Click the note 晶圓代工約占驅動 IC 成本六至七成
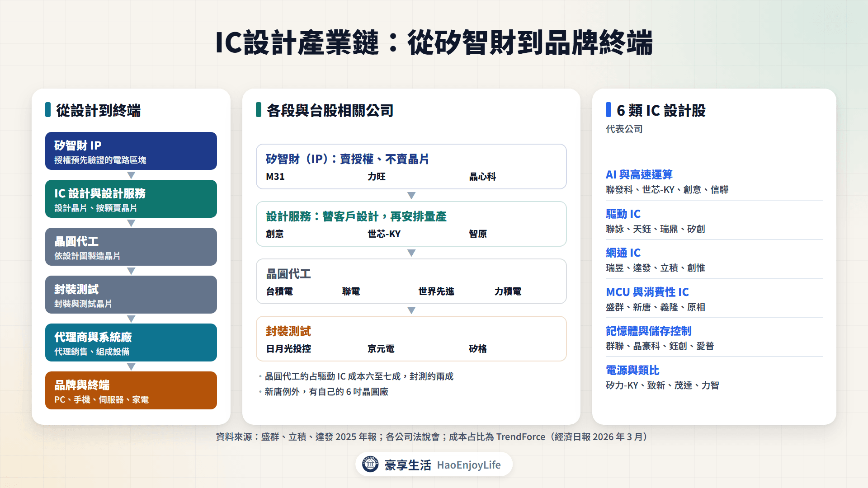This screenshot has width=868, height=488. [x=359, y=376]
